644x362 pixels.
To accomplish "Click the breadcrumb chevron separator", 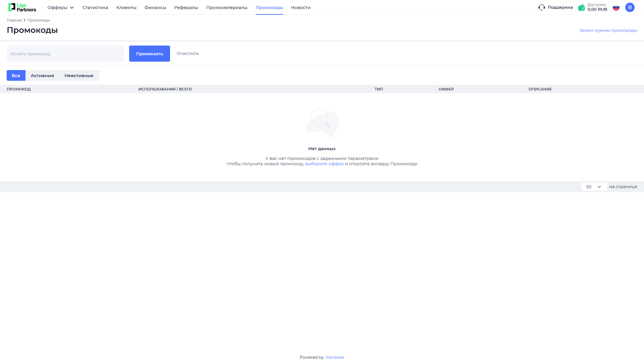I will click(24, 20).
